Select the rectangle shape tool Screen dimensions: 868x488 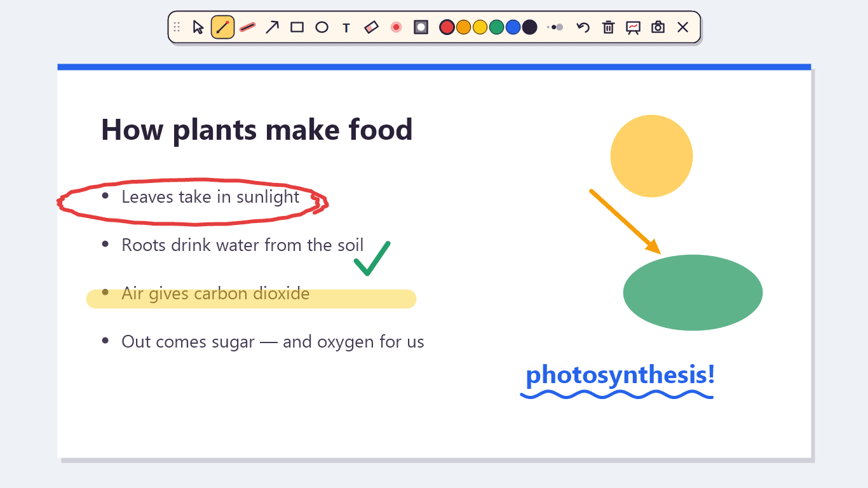pyautogui.click(x=297, y=27)
